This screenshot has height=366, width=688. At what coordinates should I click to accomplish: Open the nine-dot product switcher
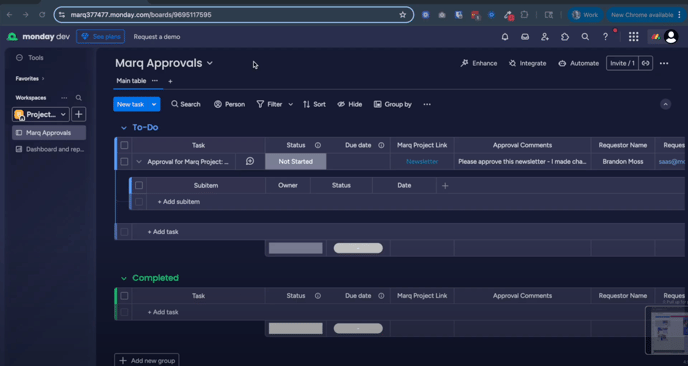click(634, 37)
